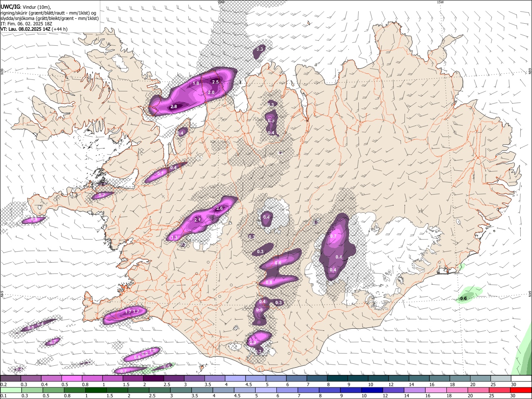Viewport: 532px width, 399px height.
Task: Click the 'UWC/IG: Vindur (10m)' title text
Action: click(25, 7)
